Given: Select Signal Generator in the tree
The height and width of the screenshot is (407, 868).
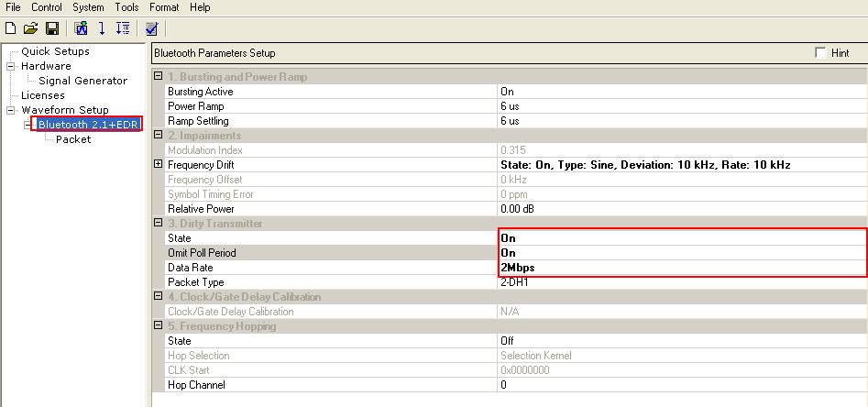Looking at the screenshot, I should pos(83,81).
